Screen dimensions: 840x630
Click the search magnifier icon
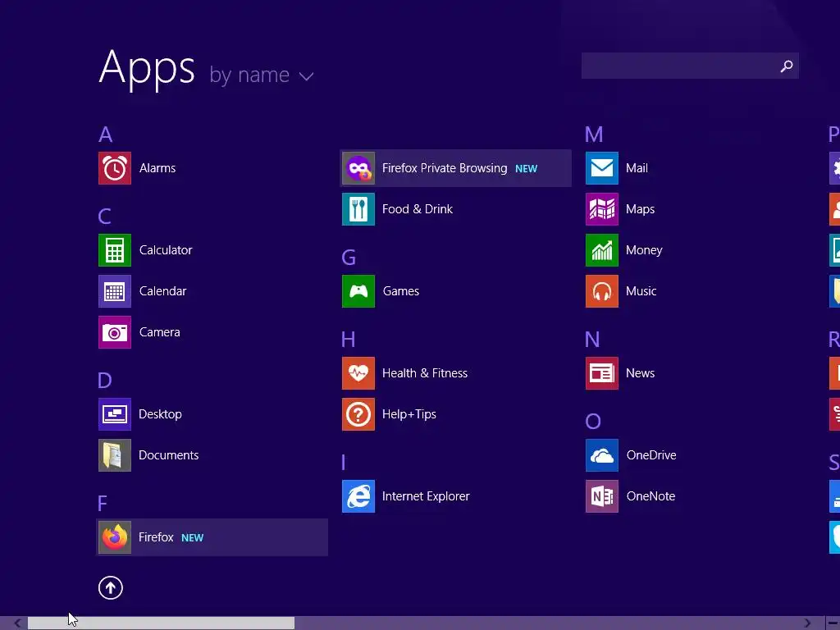(x=787, y=66)
